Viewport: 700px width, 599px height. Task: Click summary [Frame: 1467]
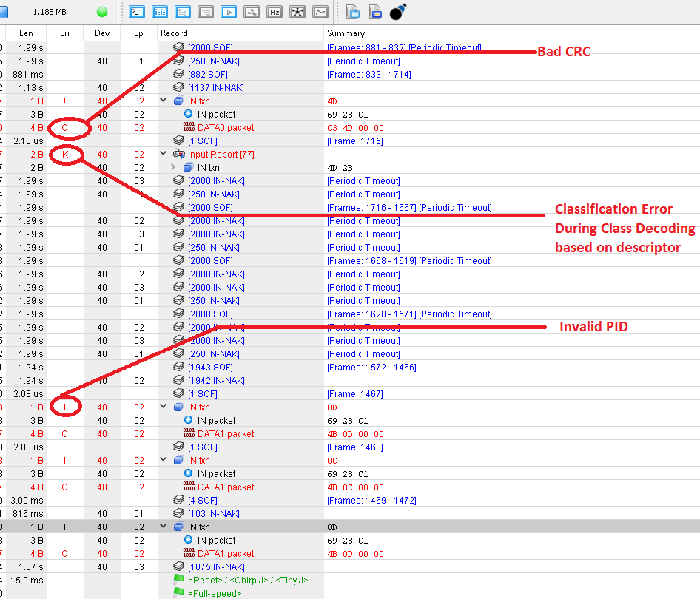355,394
